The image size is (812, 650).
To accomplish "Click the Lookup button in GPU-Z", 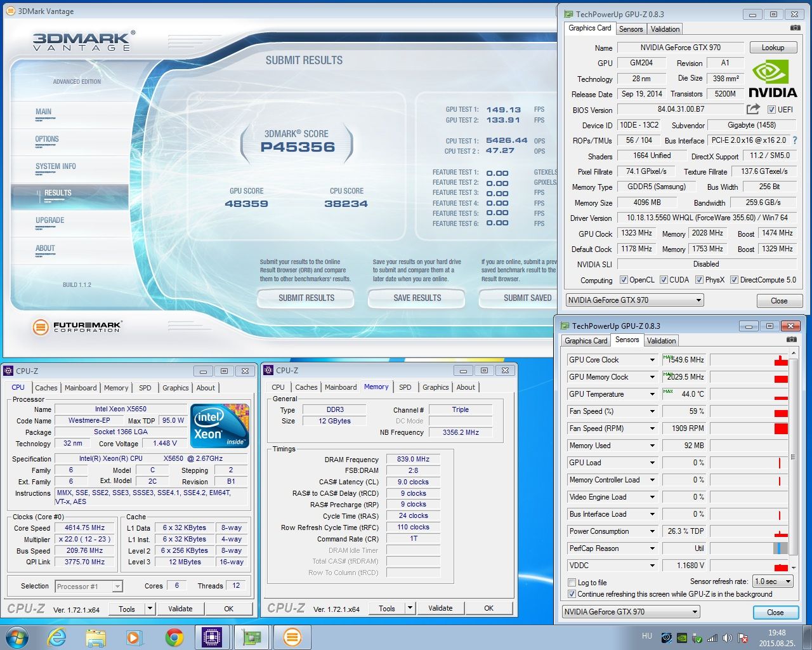I will (773, 48).
